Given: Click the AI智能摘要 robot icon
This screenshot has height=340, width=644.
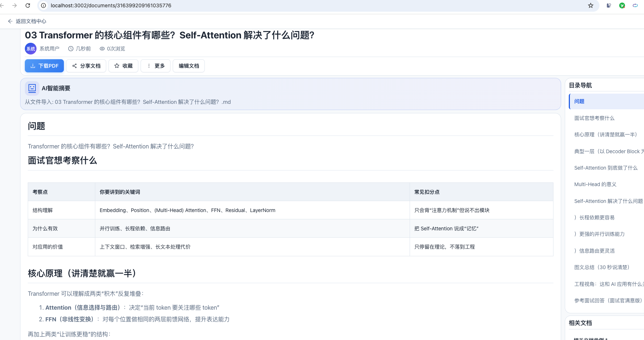Looking at the screenshot, I should coord(32,88).
